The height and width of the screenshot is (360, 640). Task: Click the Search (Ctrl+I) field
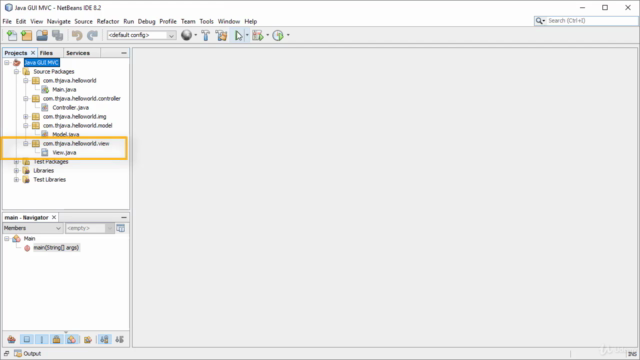pos(586,20)
